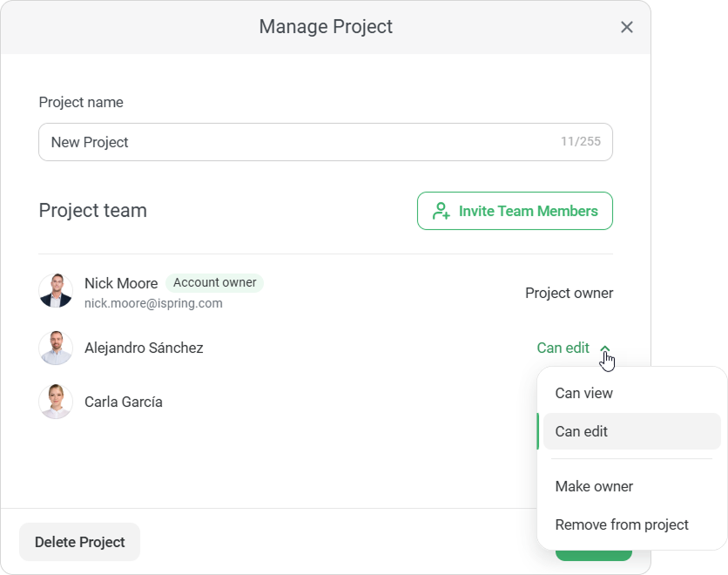Collapse the Can edit dropdown for Alejandro
Screen dimensions: 728x575
coord(574,348)
